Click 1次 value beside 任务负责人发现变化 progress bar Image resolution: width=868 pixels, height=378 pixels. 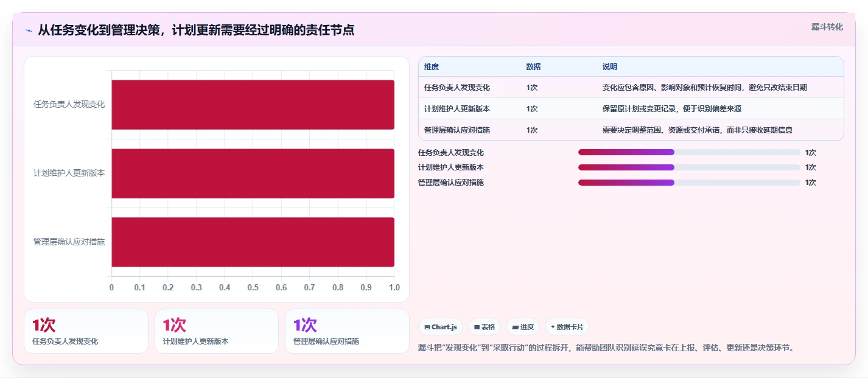coord(810,153)
